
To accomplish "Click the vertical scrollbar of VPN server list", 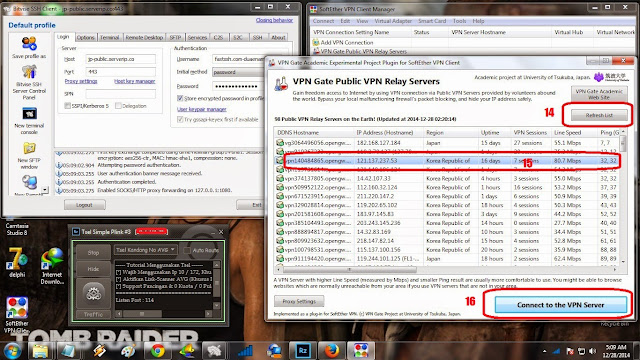I will (x=623, y=143).
